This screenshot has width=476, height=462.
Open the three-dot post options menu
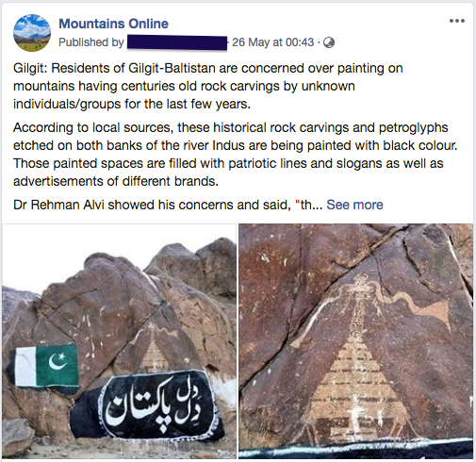(x=457, y=21)
